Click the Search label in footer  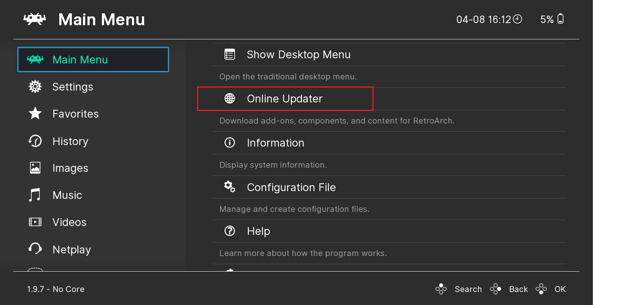(468, 289)
